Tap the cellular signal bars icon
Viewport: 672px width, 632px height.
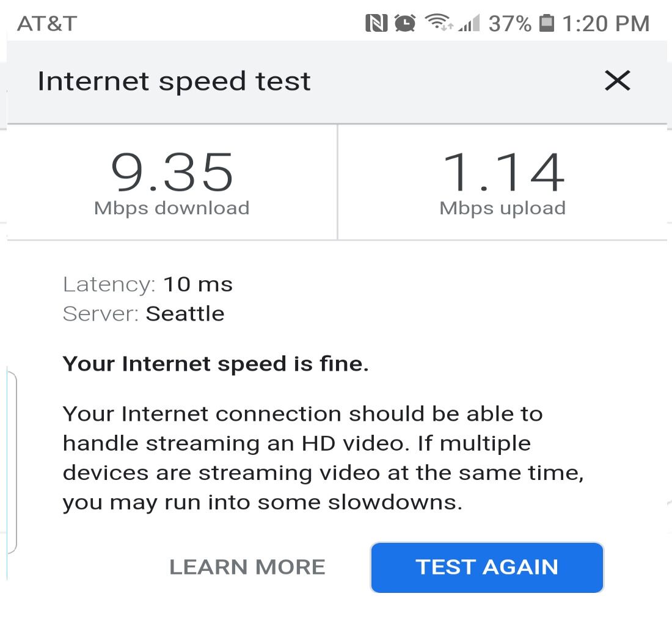point(469,23)
